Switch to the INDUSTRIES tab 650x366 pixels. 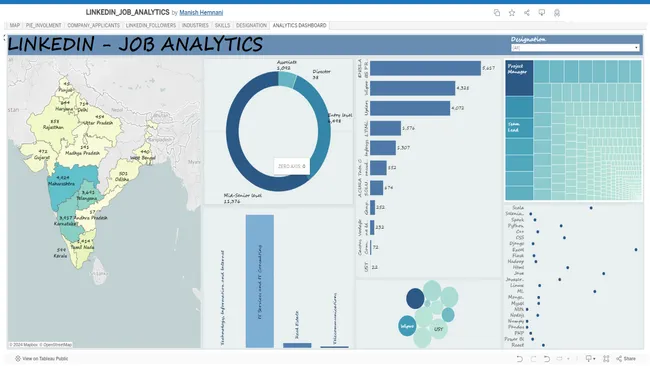click(x=195, y=25)
